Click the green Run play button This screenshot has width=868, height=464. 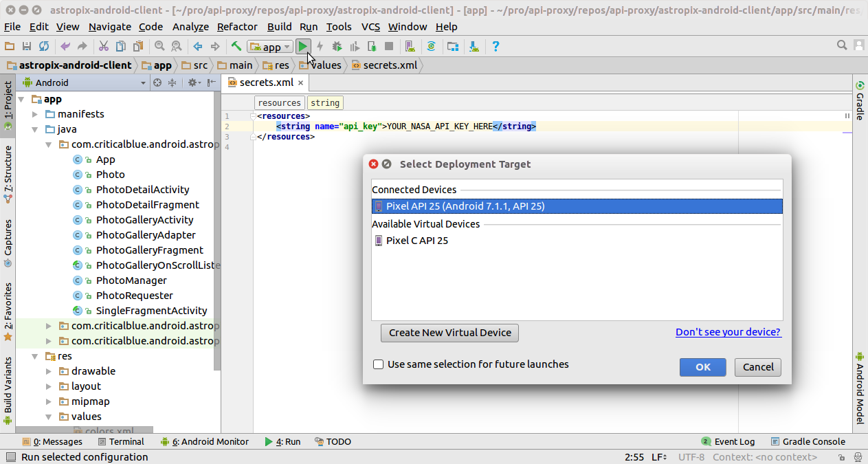[x=303, y=46]
